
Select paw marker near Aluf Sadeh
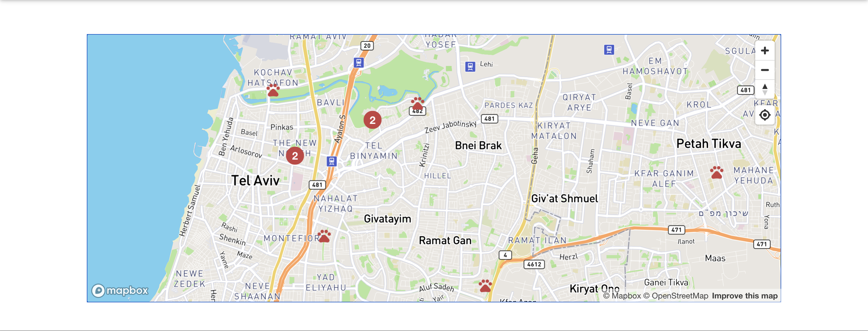tap(485, 285)
